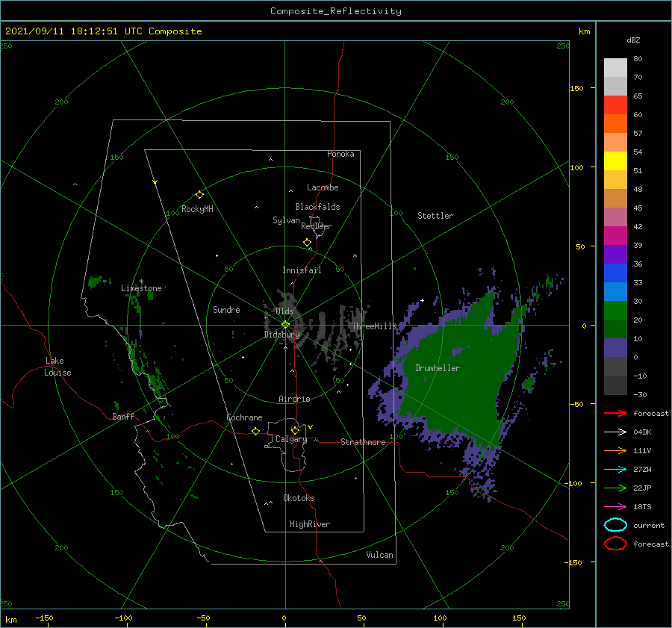Click the Lake Louise location label
This screenshot has height=628, width=672.
(57, 367)
